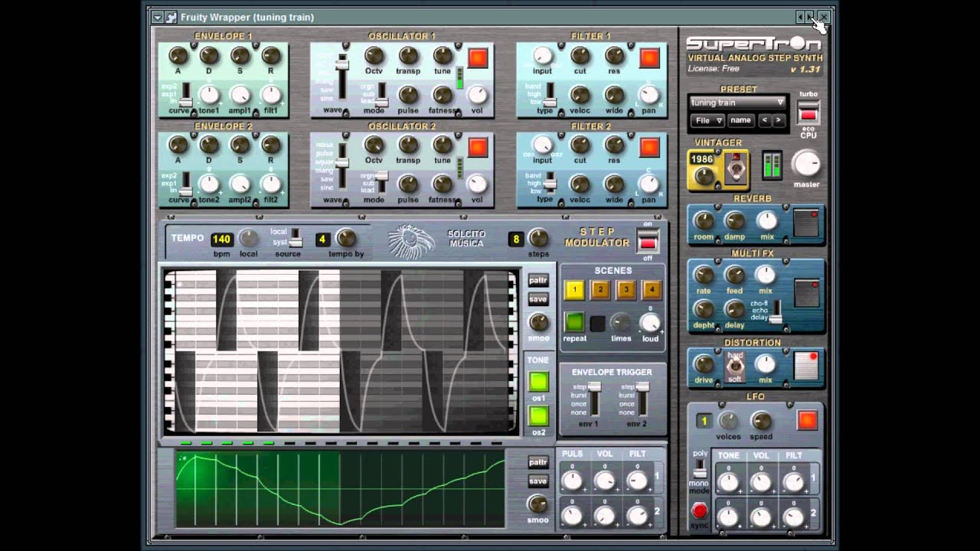Click the Filter 1 res knob

614,55
